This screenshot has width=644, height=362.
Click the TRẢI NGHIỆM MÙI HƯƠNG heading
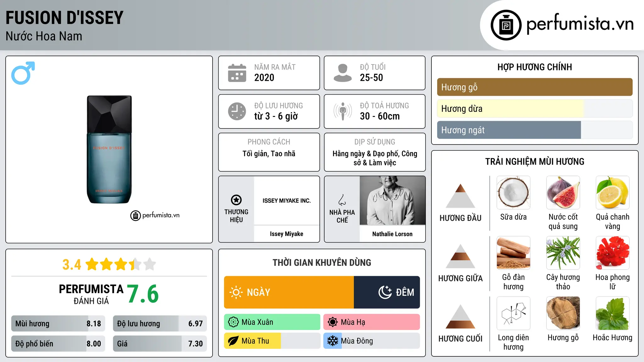pyautogui.click(x=535, y=162)
